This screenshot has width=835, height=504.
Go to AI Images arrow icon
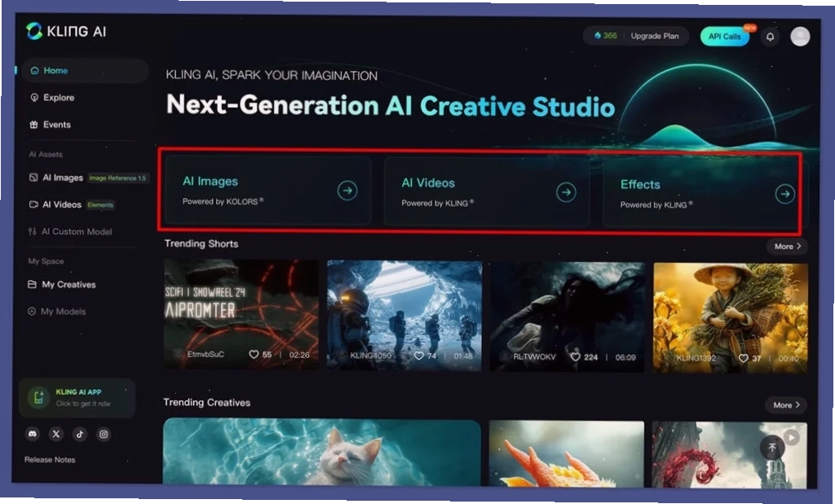(347, 190)
